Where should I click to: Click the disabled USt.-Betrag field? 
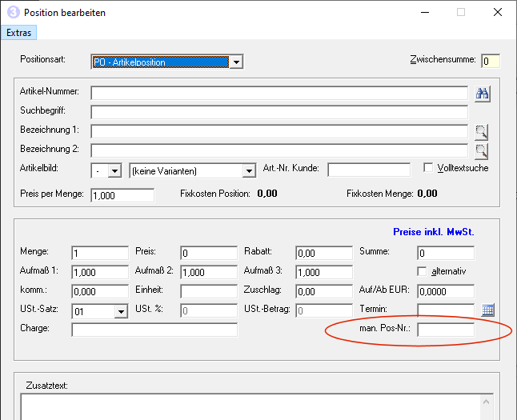coord(324,310)
